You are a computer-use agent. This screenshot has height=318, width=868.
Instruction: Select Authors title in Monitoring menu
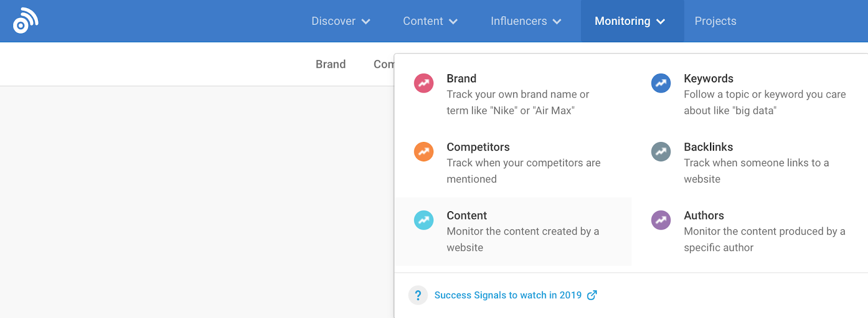pos(704,216)
